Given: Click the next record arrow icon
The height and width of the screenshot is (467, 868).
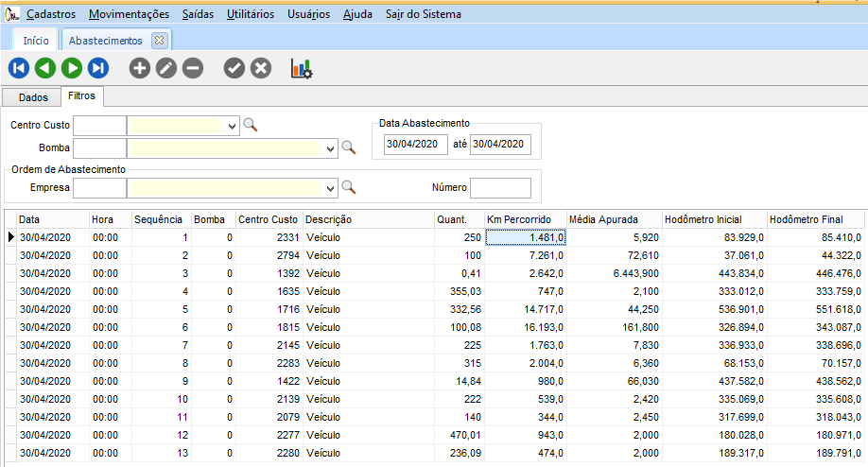Looking at the screenshot, I should 71,68.
